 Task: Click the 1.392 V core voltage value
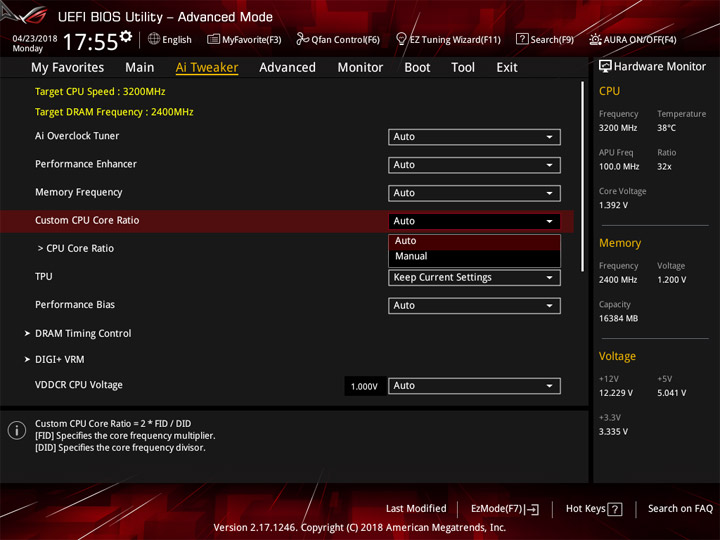pyautogui.click(x=613, y=205)
